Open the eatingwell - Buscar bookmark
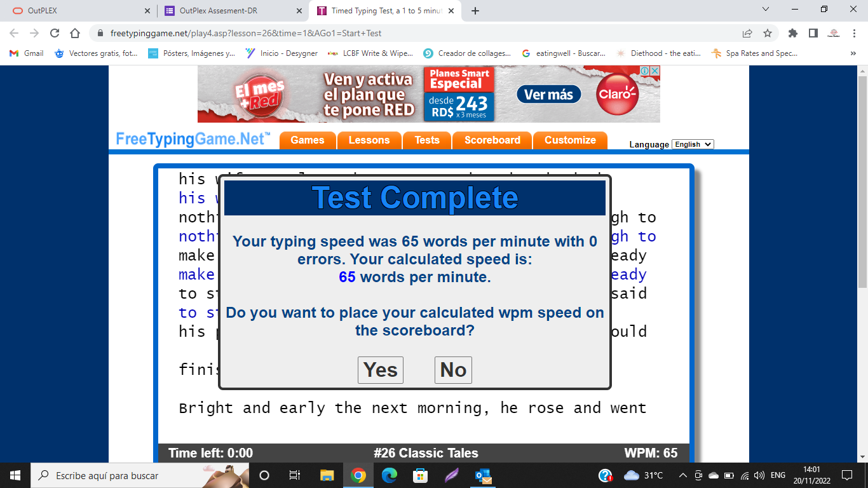 563,53
